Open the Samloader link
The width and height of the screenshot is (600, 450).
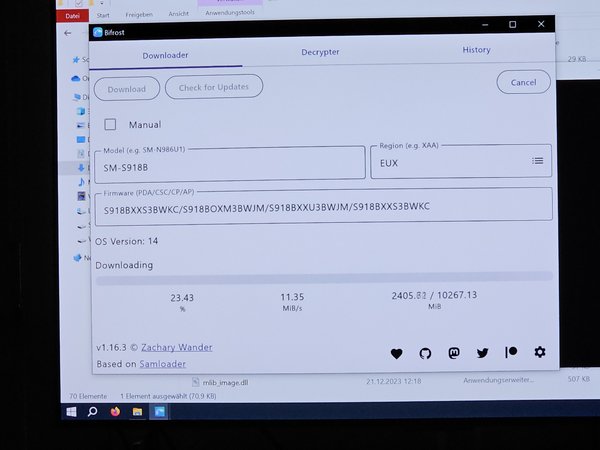click(163, 364)
